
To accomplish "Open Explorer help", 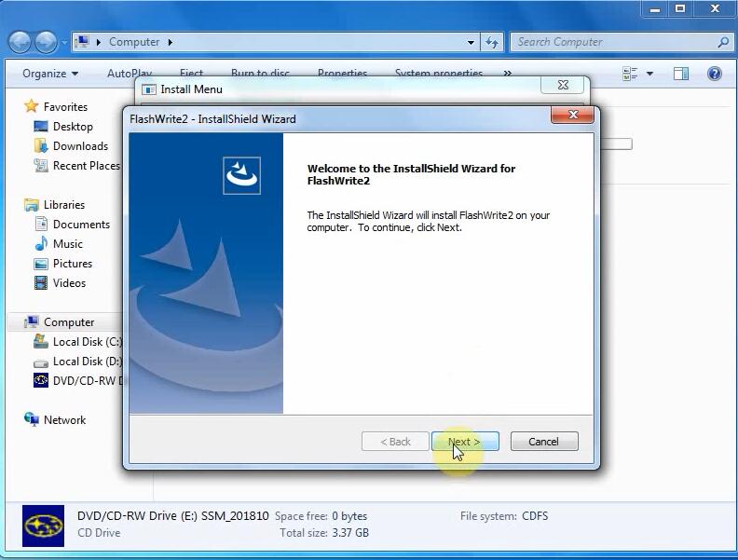I will [714, 74].
